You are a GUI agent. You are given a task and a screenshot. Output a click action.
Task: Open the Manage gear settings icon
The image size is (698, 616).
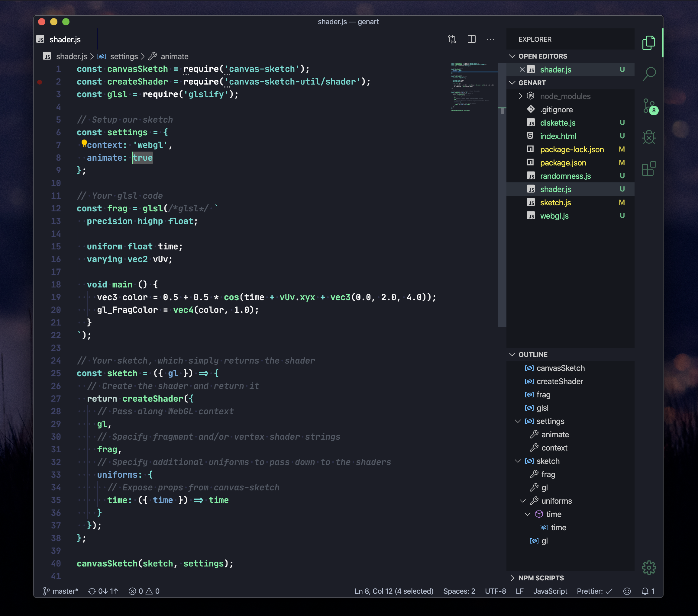tap(648, 568)
